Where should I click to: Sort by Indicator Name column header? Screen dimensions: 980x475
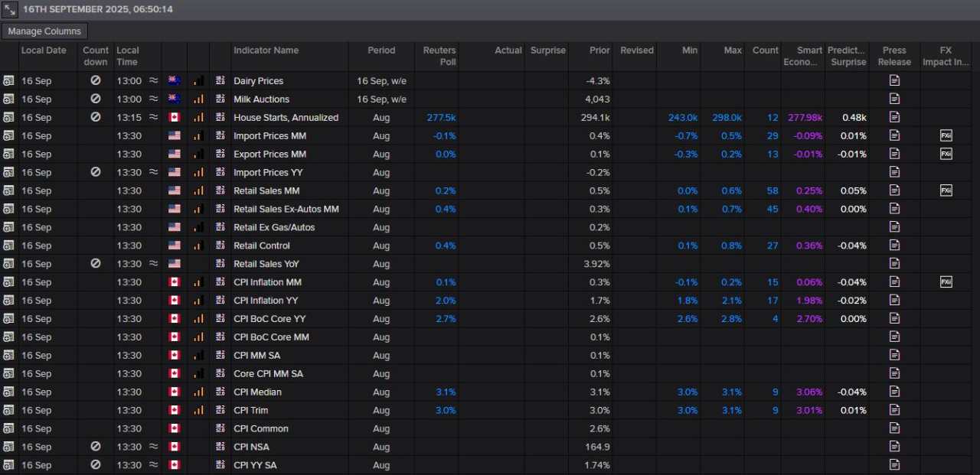coord(266,50)
